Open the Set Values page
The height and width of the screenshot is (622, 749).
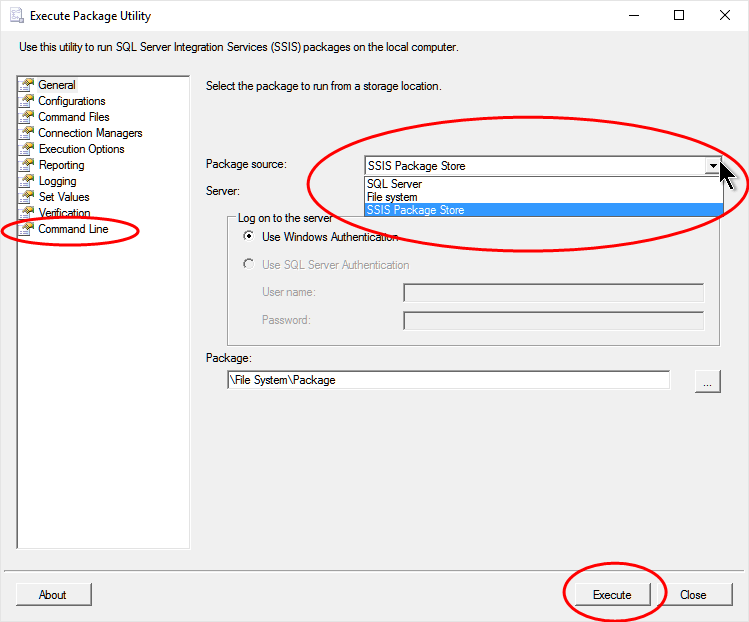pos(64,197)
